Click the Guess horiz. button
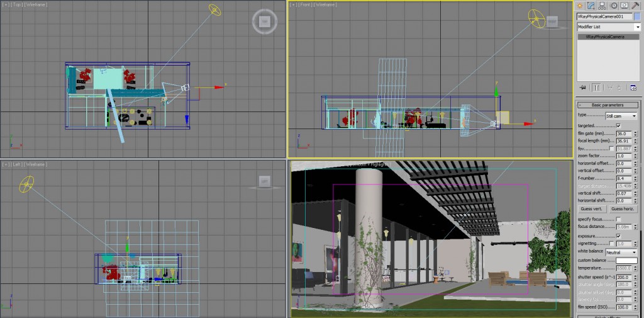 point(623,209)
